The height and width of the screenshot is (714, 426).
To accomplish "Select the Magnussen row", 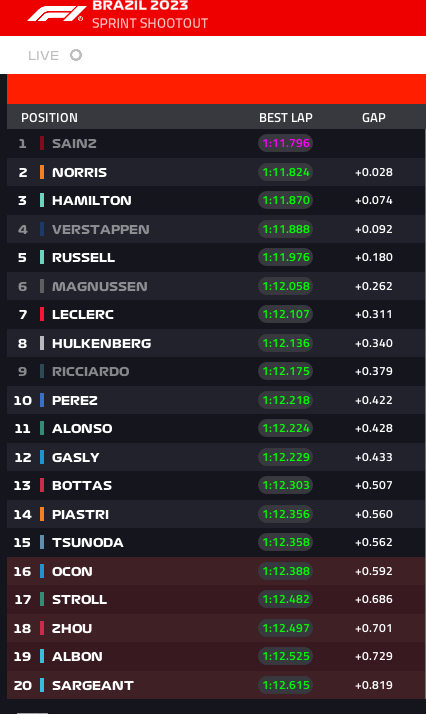I will [x=216, y=286].
